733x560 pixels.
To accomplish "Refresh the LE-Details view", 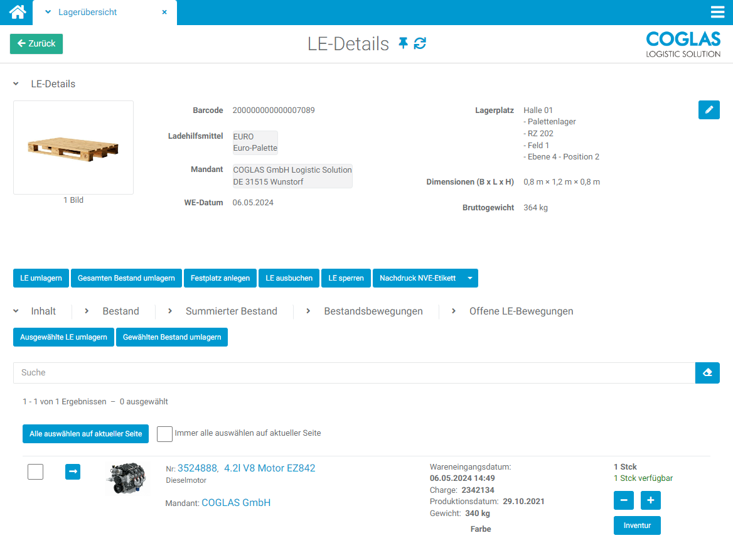I will (x=420, y=43).
